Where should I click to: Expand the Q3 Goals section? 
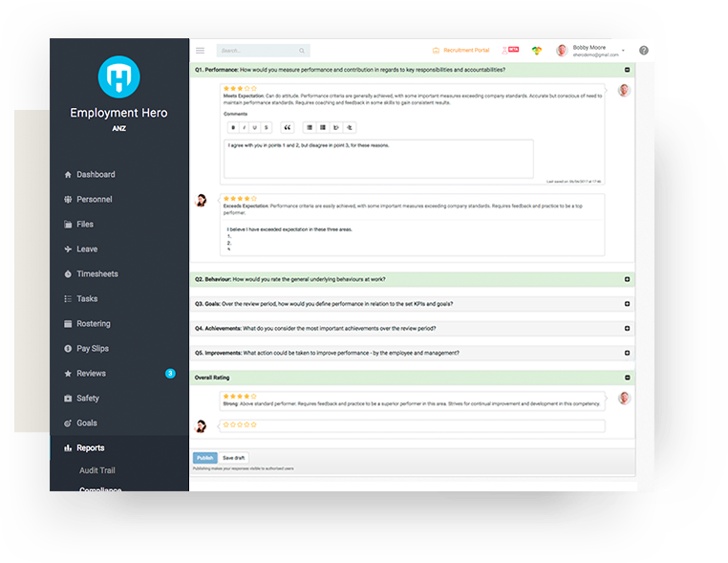click(x=628, y=304)
